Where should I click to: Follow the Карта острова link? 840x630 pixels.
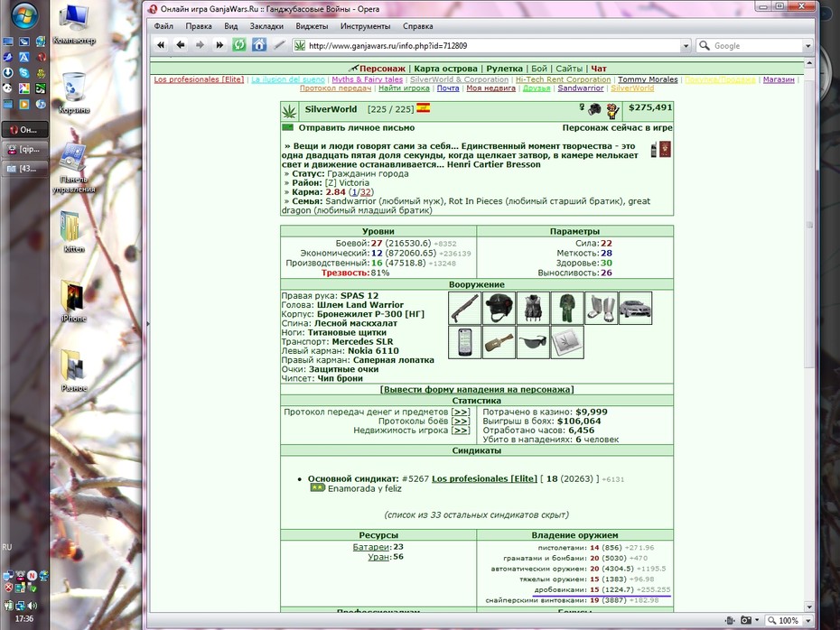coord(445,69)
